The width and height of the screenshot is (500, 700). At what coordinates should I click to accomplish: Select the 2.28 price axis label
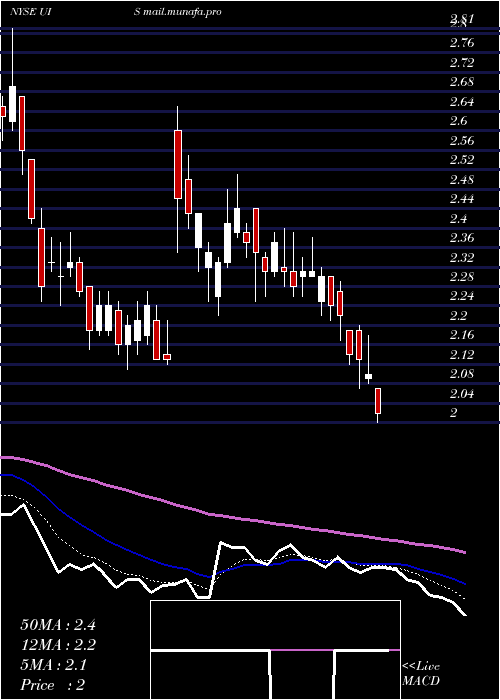462,277
